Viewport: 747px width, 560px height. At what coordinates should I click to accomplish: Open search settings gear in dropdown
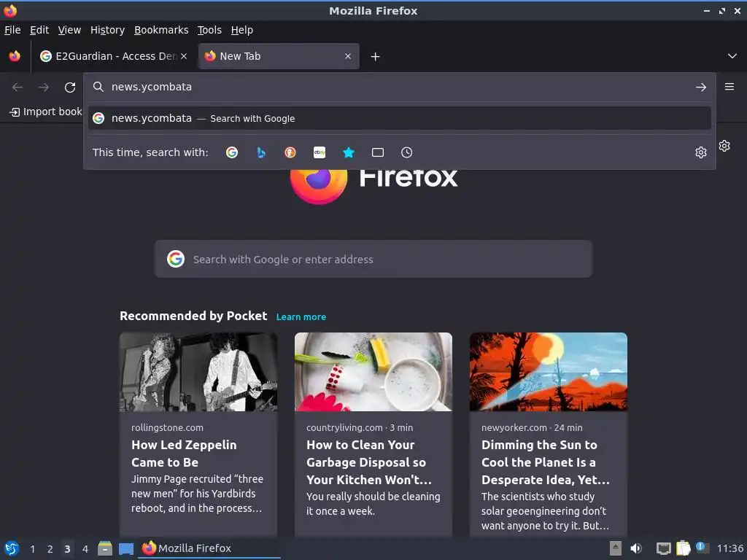(x=701, y=152)
